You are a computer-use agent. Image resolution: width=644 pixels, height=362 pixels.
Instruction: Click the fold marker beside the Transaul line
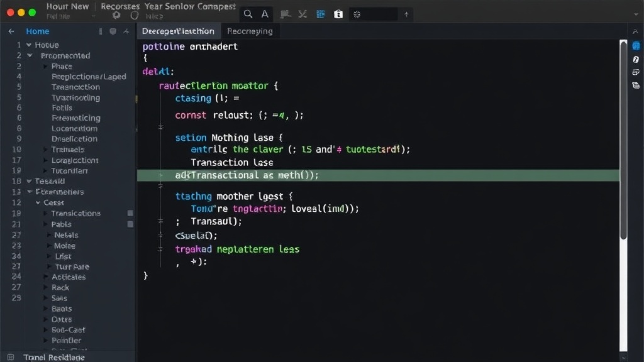[x=160, y=221]
